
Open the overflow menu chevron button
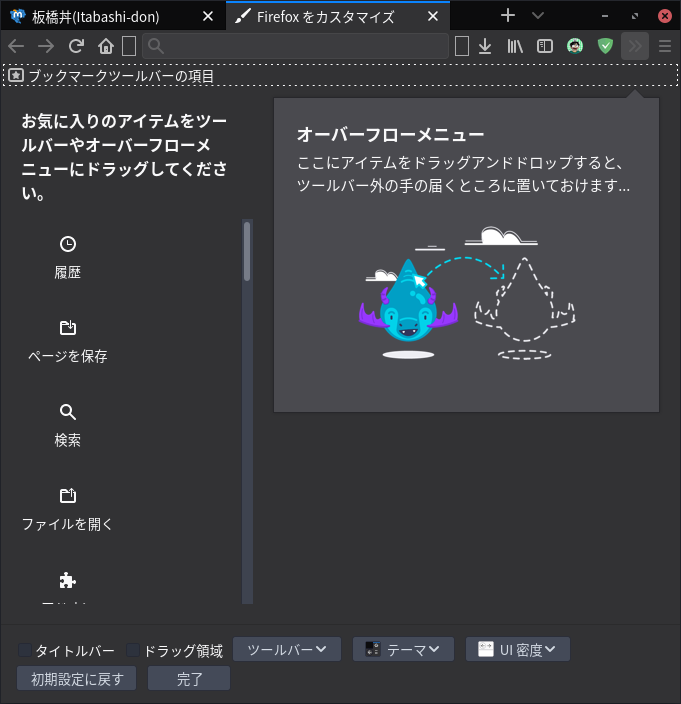pos(635,46)
